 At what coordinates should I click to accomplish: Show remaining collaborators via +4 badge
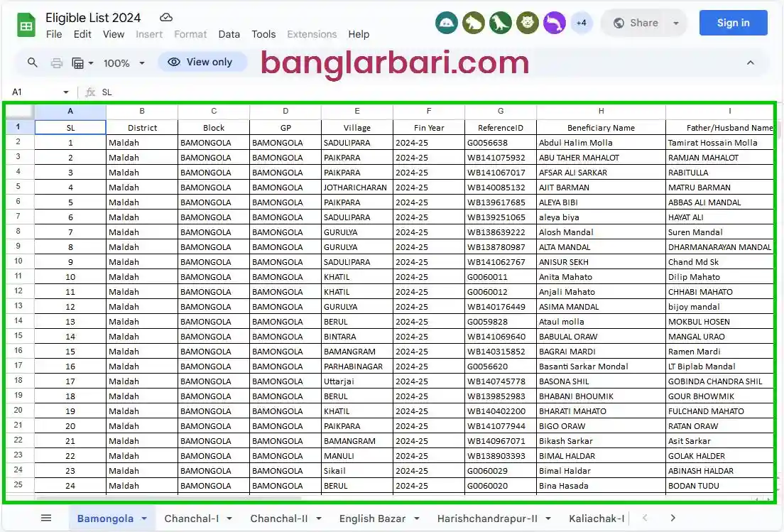coord(582,23)
